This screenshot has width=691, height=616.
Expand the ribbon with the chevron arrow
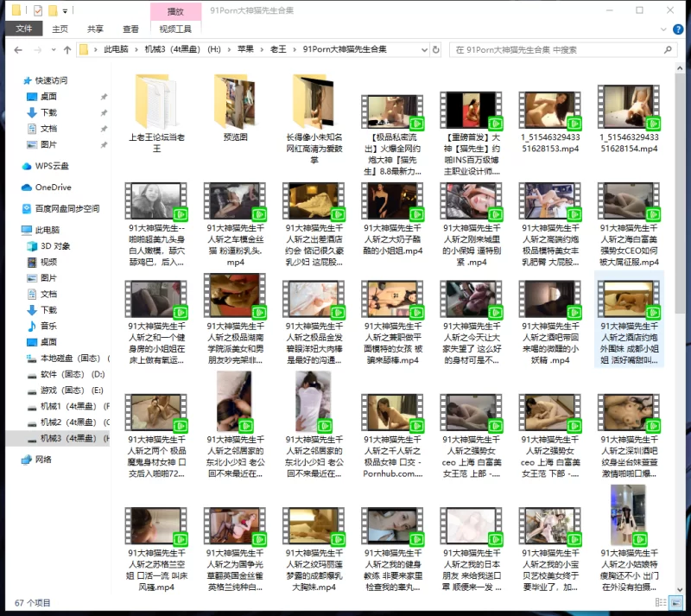click(663, 29)
